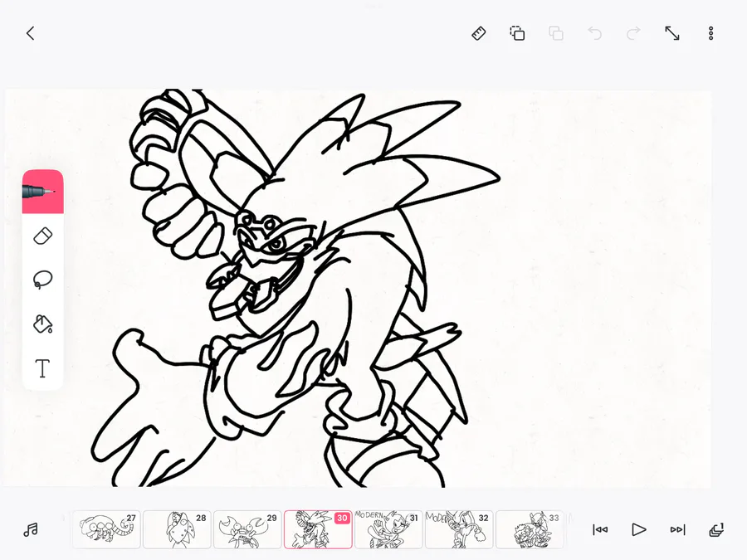Select frame 33 thumbnail

click(x=530, y=529)
